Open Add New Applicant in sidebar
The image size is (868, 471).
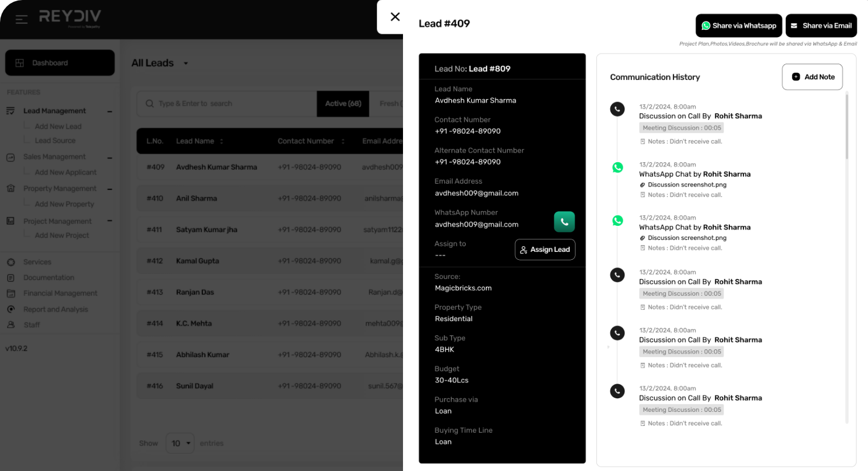(x=65, y=172)
